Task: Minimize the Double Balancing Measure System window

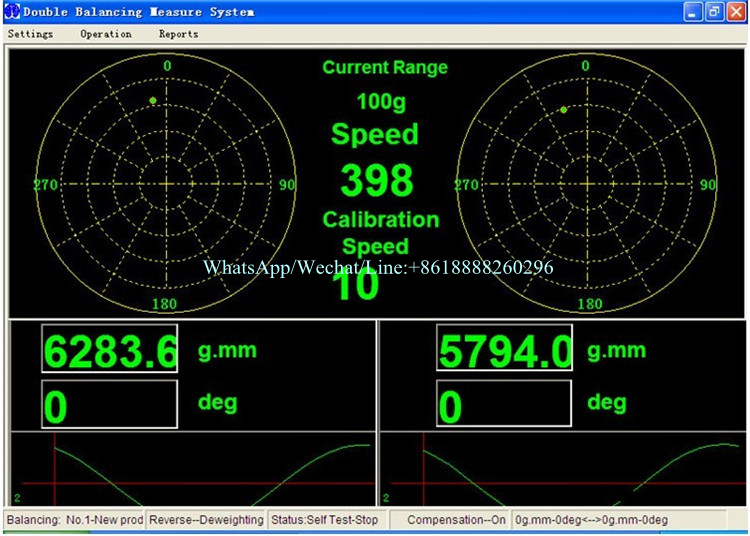Action: pyautogui.click(x=693, y=12)
